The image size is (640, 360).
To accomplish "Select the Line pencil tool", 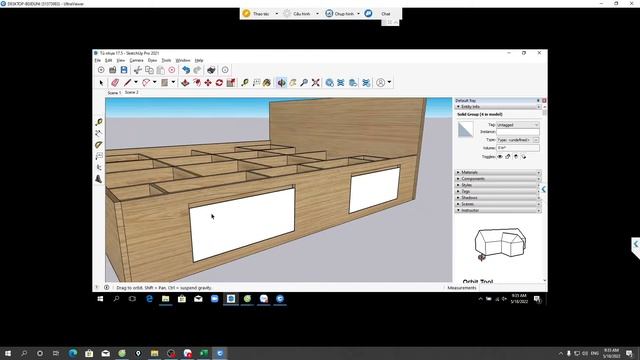I will [x=128, y=83].
